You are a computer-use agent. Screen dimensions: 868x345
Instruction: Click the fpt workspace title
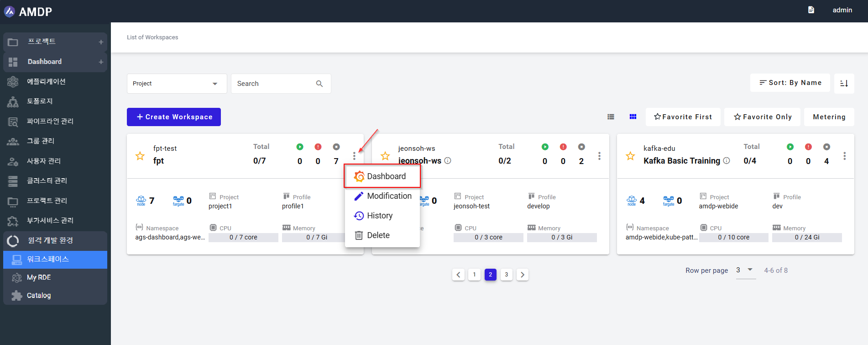tap(158, 161)
